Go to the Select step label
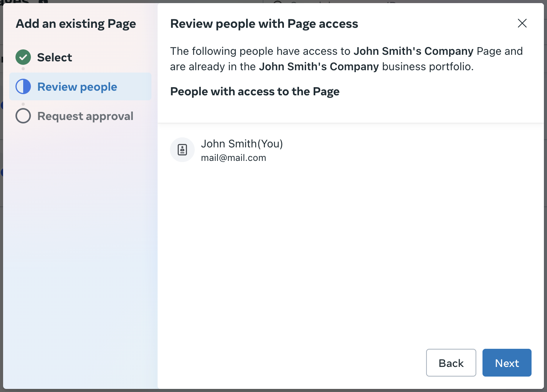 click(54, 57)
